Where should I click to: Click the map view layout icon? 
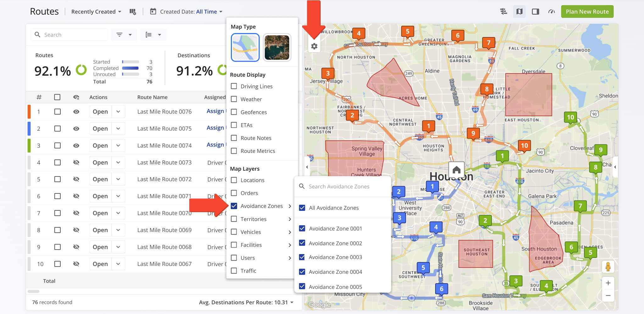pos(519,12)
